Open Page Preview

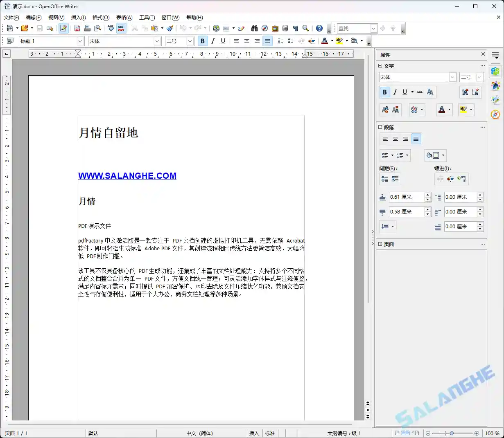click(98, 28)
